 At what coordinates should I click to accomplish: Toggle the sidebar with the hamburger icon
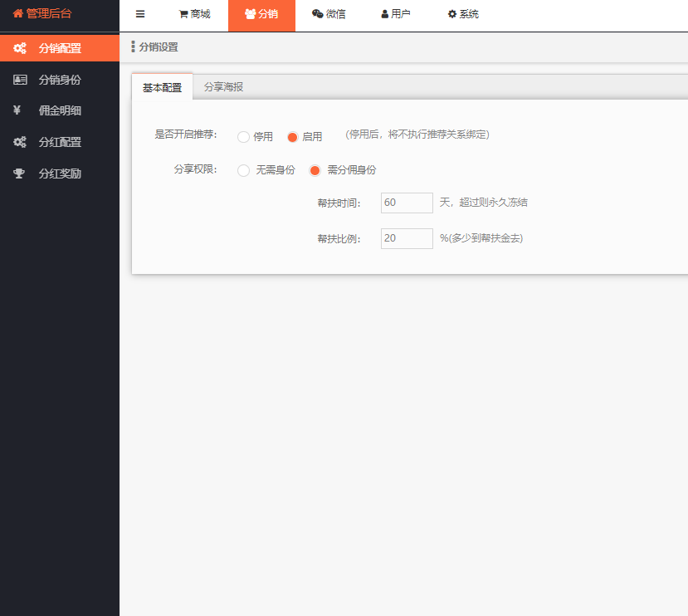[x=139, y=14]
